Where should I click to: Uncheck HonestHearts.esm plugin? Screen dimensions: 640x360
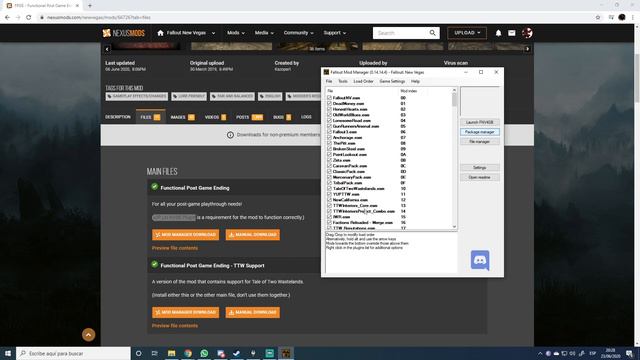point(329,109)
